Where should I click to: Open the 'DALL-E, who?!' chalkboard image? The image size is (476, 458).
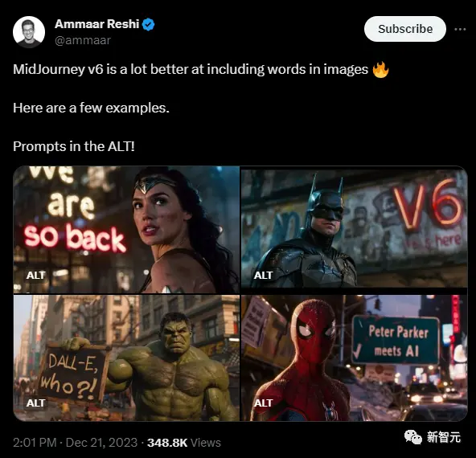tap(126, 358)
